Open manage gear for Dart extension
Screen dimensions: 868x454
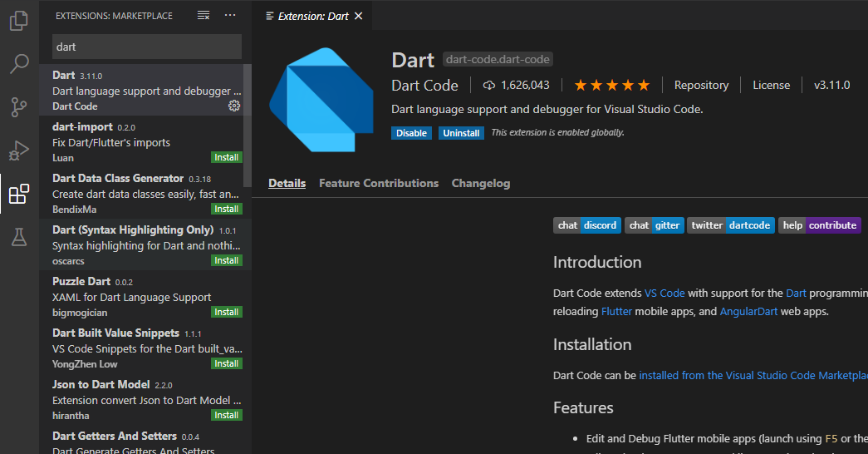tap(234, 106)
